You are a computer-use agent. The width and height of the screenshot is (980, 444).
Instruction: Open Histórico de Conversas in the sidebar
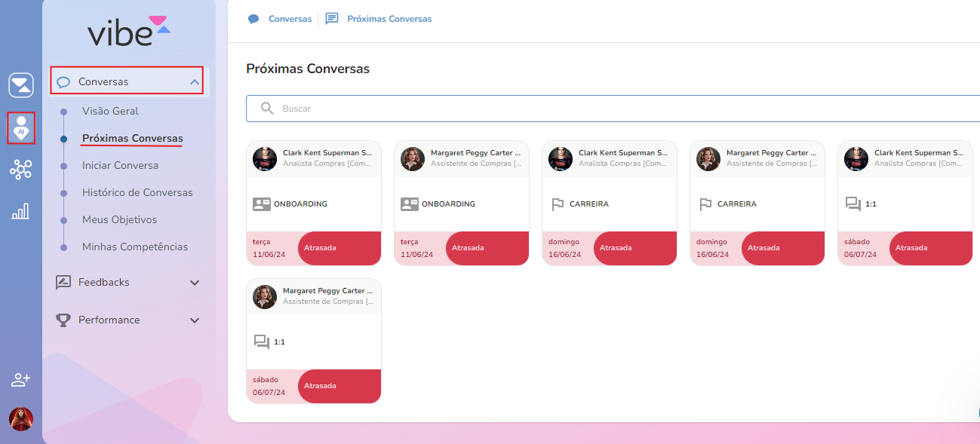[137, 192]
